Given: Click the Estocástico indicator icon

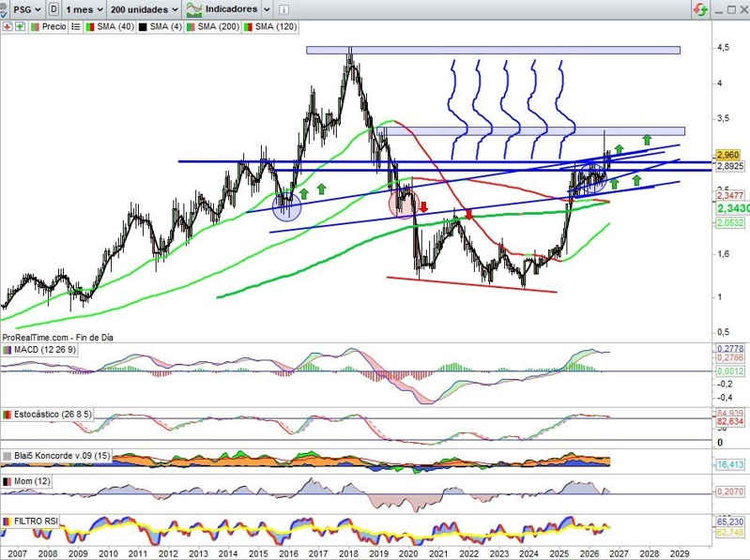Looking at the screenshot, I should coord(8,415).
